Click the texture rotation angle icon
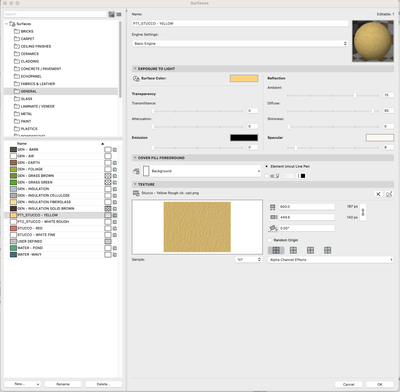400x392 pixels. point(273,228)
